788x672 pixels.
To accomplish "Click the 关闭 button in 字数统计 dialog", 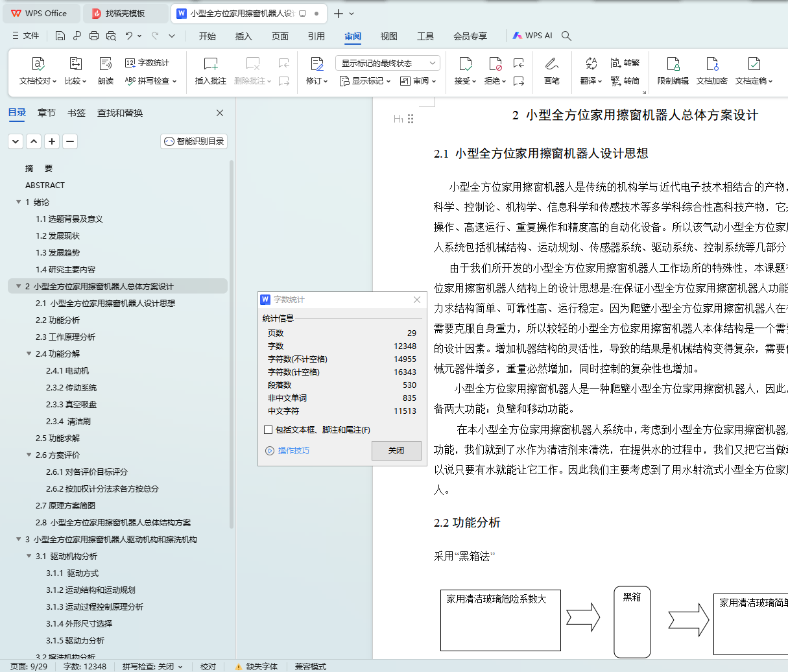I will 396,450.
